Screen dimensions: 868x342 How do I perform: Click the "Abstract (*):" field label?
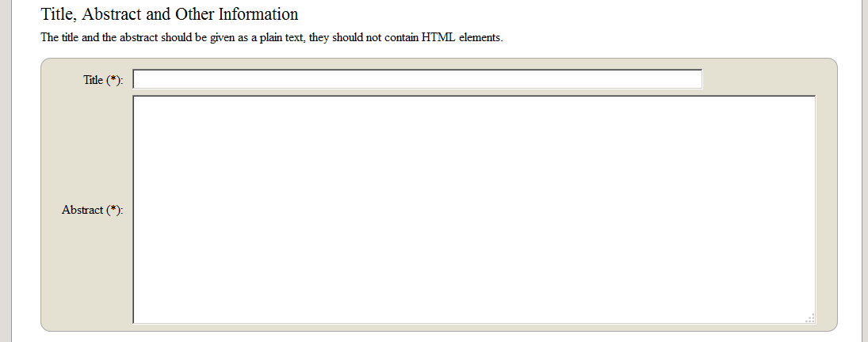click(x=93, y=210)
